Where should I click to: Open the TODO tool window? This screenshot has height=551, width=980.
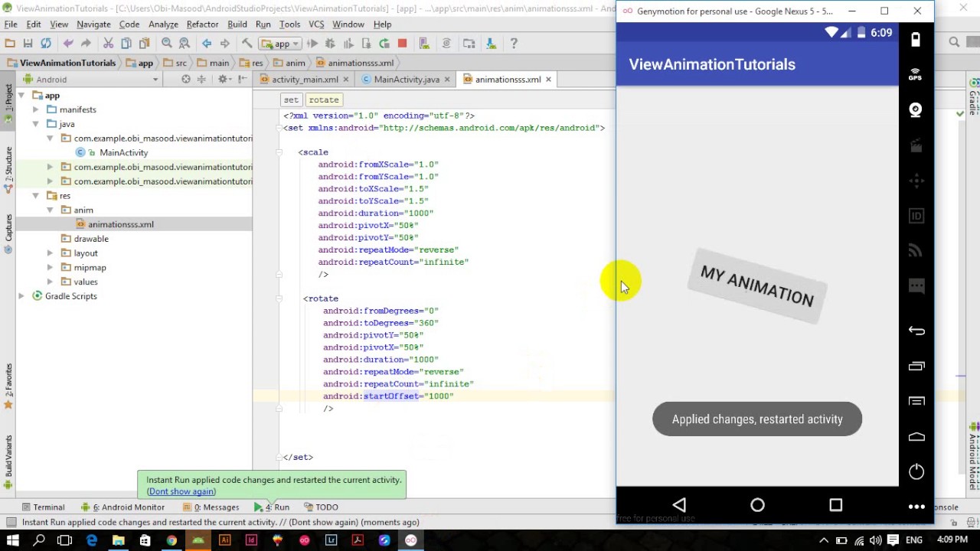coord(322,507)
